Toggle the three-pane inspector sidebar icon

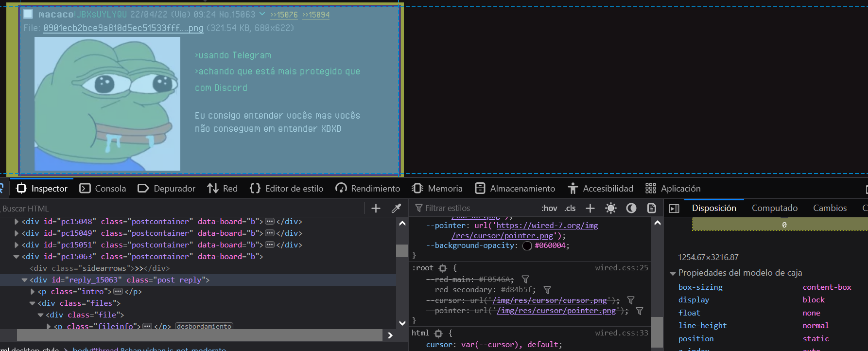pos(674,209)
